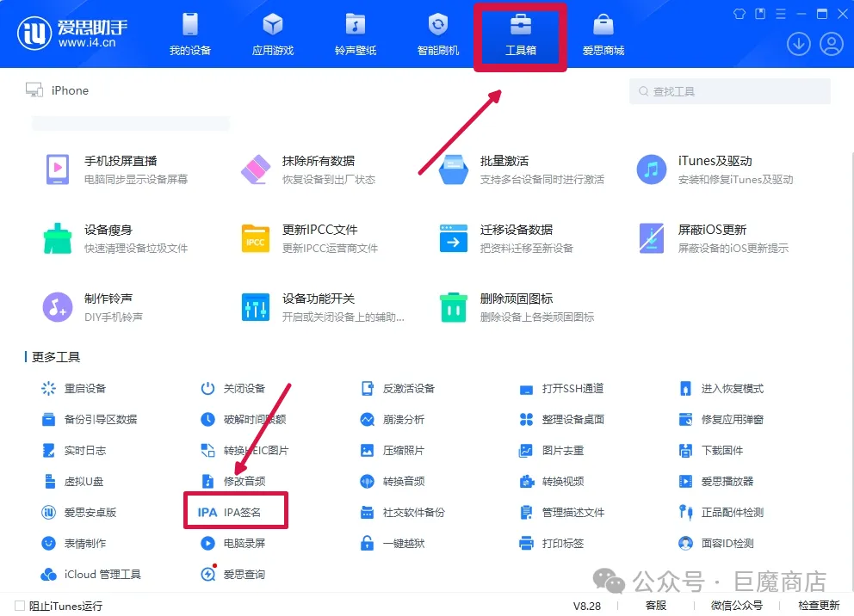The width and height of the screenshot is (854, 616).
Task: Click the iPhone device label
Action: coord(70,90)
